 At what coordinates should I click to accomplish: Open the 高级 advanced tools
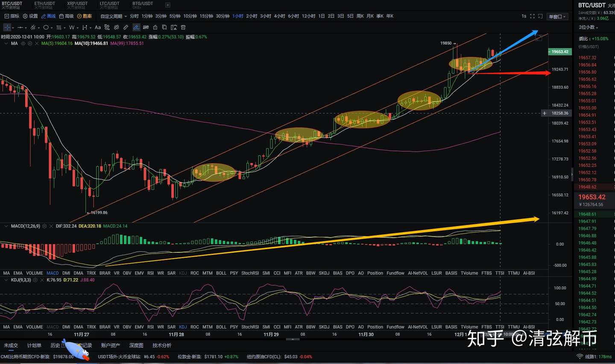[67, 16]
